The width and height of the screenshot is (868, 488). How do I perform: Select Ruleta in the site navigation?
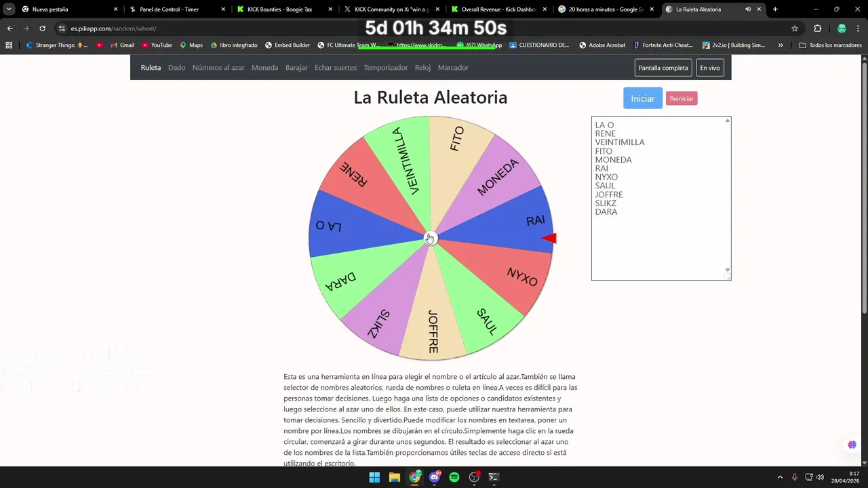tap(151, 68)
